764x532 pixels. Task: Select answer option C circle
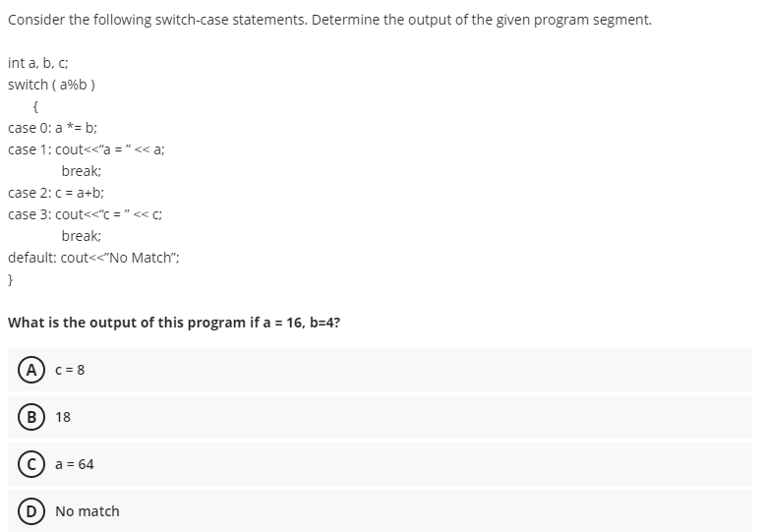(x=31, y=464)
